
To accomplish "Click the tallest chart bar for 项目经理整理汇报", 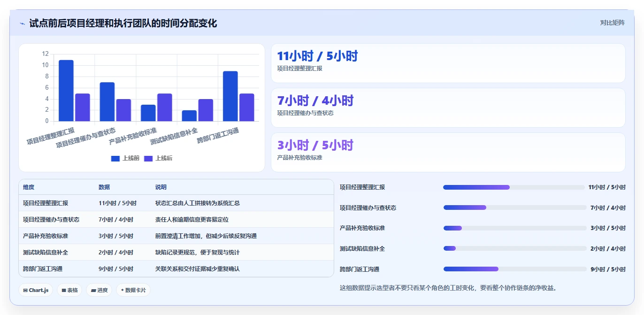I will (66, 91).
